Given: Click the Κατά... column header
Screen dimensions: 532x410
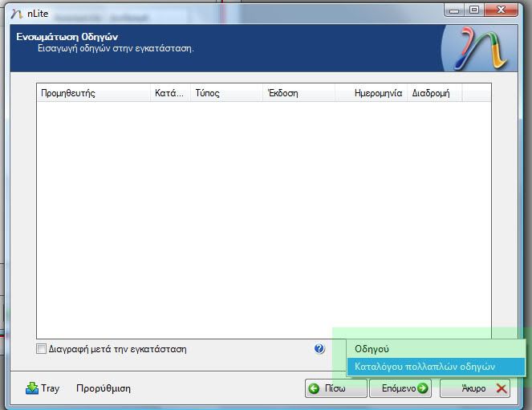Looking at the screenshot, I should (169, 93).
